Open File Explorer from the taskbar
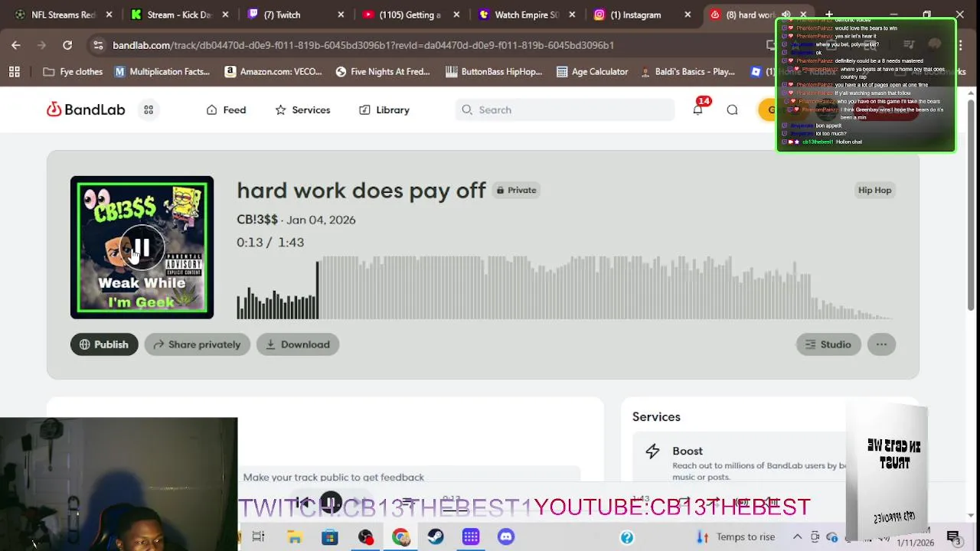This screenshot has width=980, height=551. click(x=294, y=537)
